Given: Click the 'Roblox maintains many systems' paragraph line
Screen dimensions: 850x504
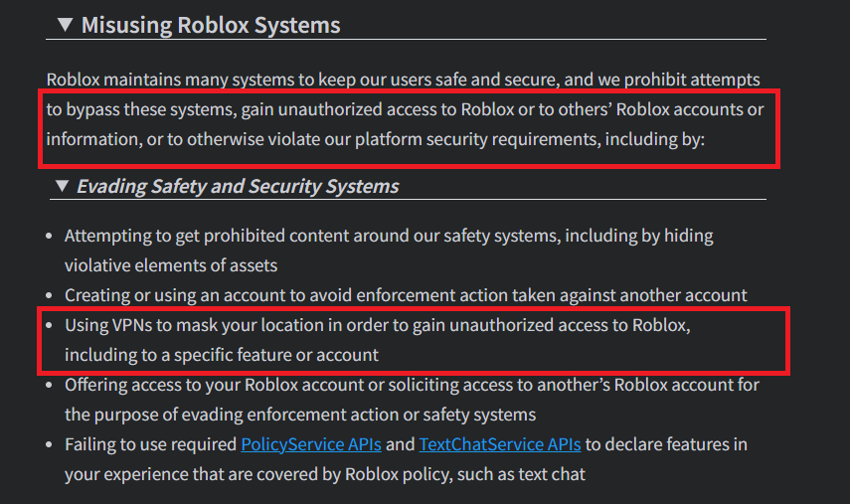Looking at the screenshot, I should tap(403, 80).
